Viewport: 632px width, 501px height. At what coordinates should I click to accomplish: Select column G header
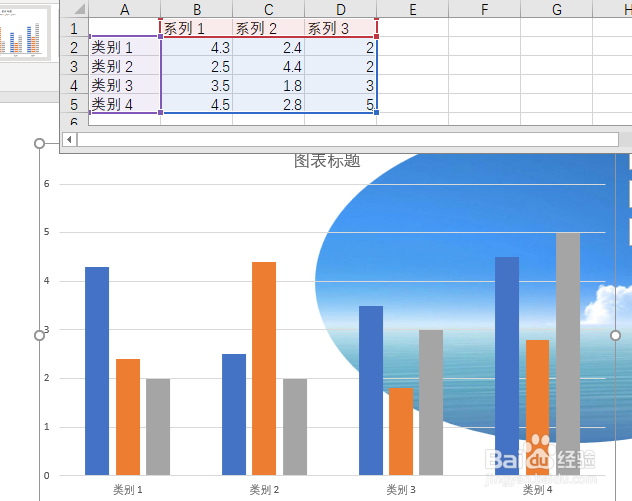(x=557, y=8)
